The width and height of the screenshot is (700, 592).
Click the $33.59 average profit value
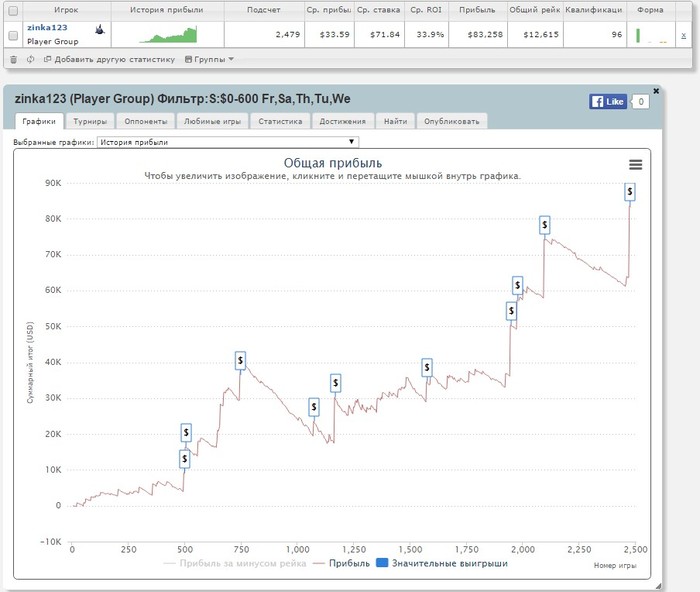[335, 34]
